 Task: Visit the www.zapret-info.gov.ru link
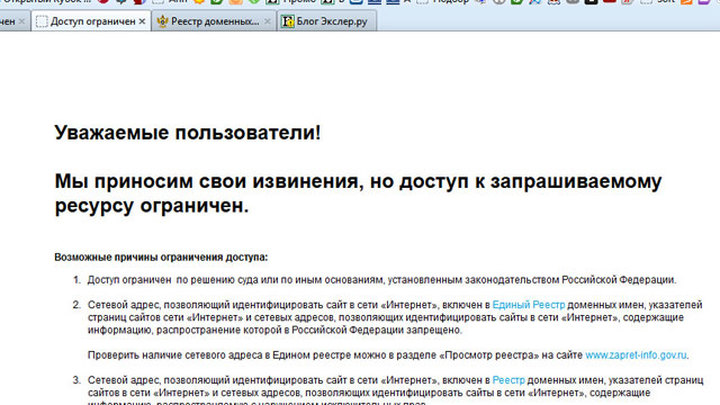(636, 355)
